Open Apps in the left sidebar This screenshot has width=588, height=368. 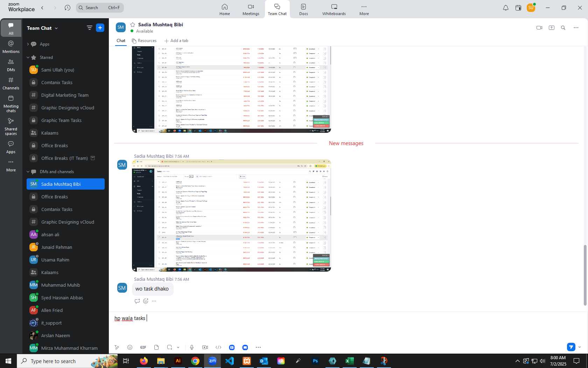[x=11, y=147]
